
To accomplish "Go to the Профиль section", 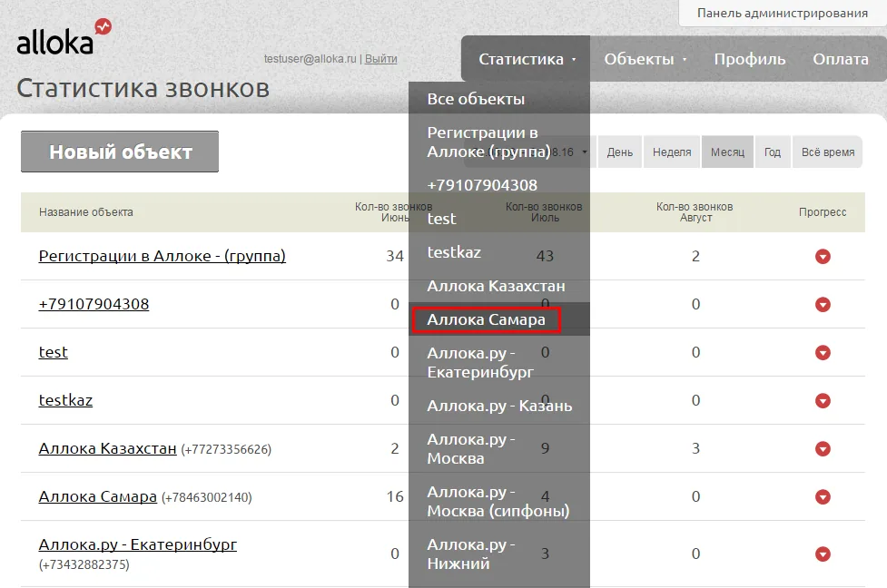I will [750, 59].
